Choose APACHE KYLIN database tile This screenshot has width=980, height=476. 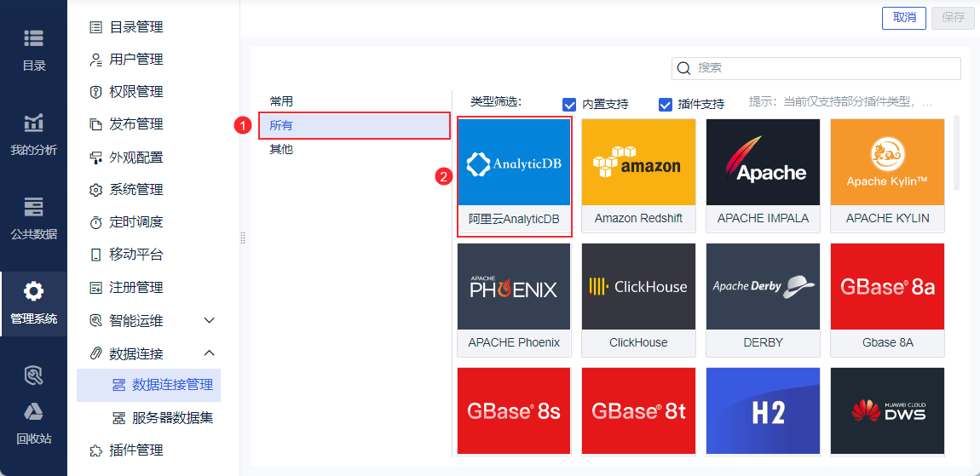[887, 176]
